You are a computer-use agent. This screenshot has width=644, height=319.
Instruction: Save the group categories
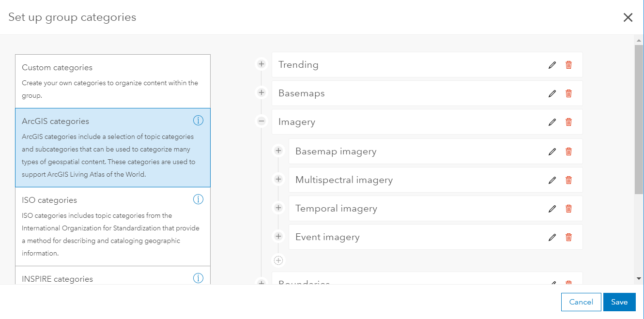[619, 302]
